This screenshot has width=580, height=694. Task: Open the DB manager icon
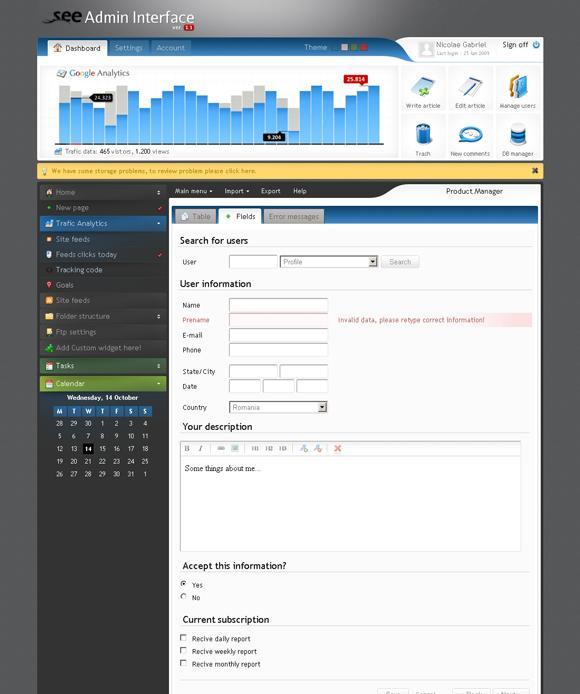518,135
